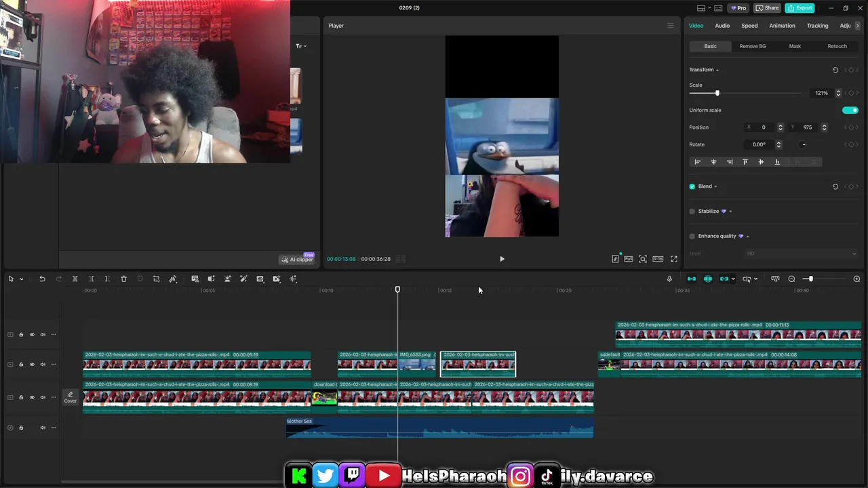
Task: Click the microphone record voiceover icon
Action: tap(669, 279)
